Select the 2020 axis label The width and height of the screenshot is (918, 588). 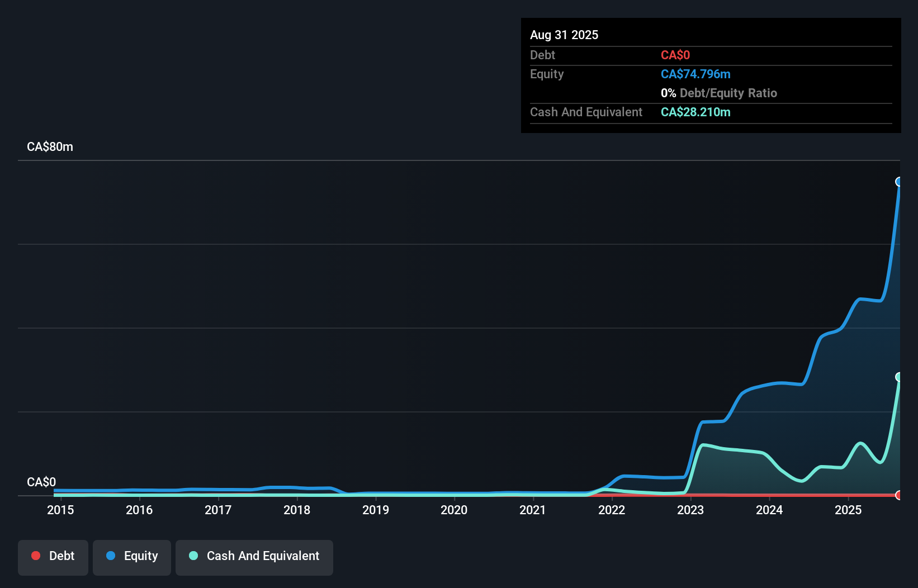tap(454, 510)
